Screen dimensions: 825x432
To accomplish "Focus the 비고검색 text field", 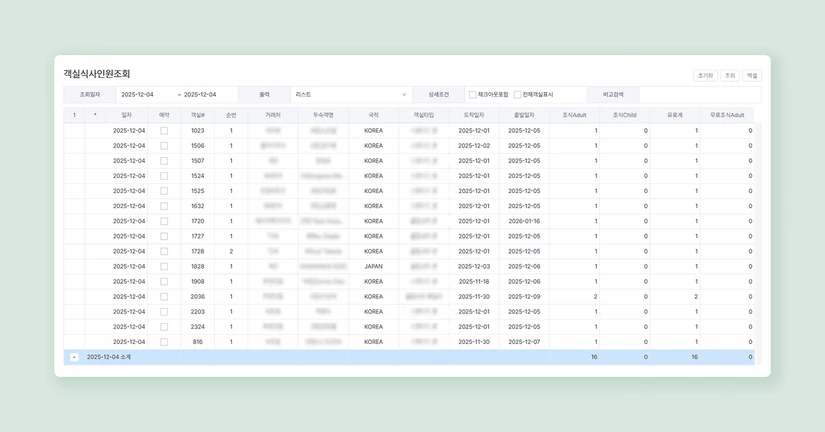I will pos(698,94).
